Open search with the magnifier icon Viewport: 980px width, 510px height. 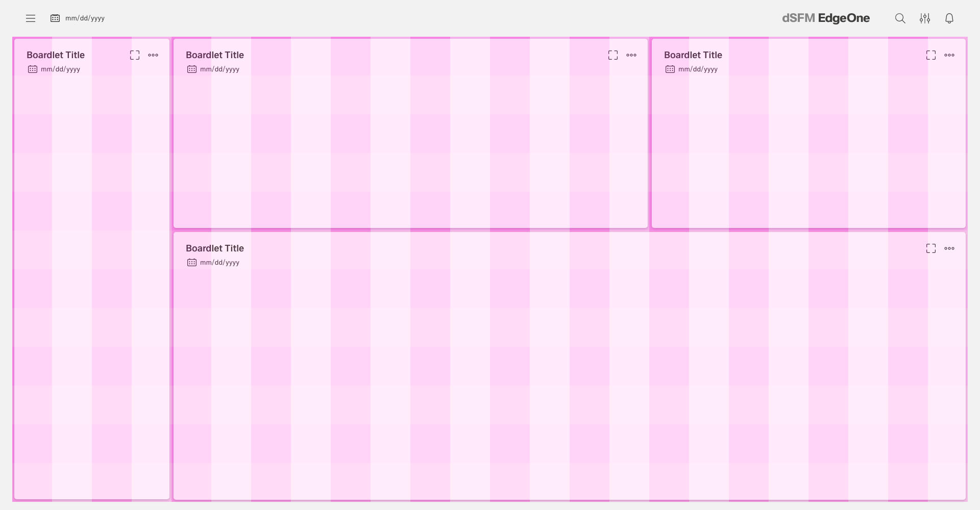(900, 18)
